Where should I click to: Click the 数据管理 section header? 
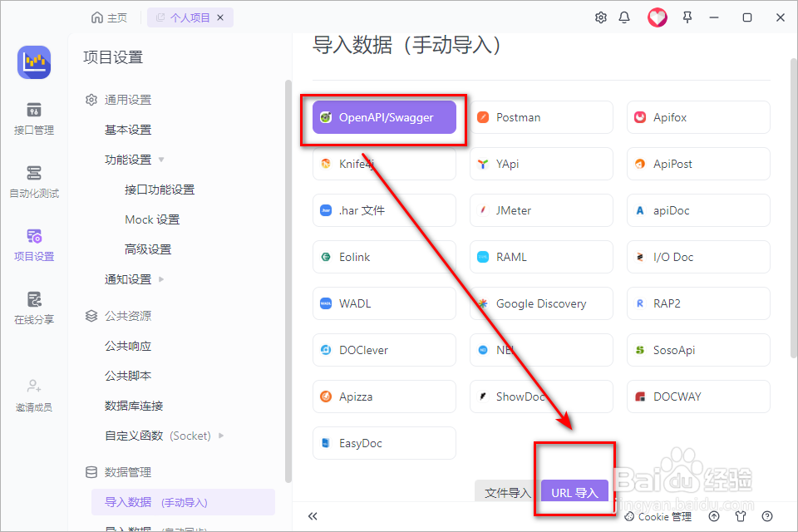(x=118, y=472)
